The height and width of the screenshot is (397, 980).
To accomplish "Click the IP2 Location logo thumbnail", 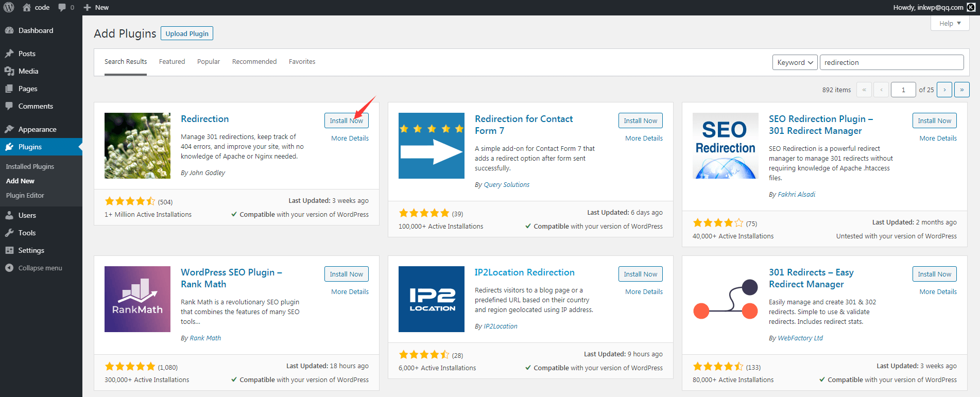I will (x=432, y=299).
